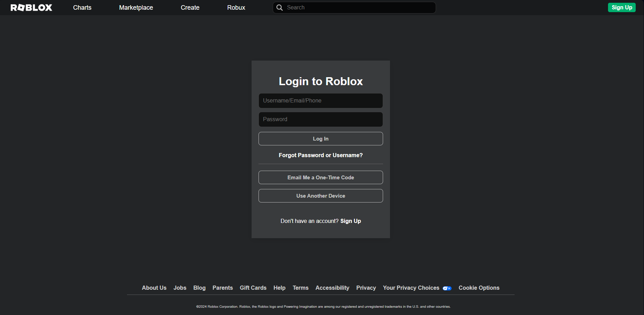Open the Jobs footer link
Screen dimensions: 644x315
(180, 288)
